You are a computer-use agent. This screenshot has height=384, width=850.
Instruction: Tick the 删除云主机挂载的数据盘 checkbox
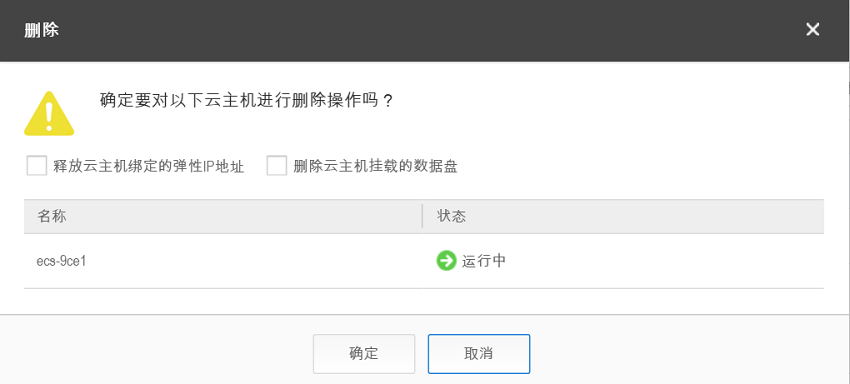(276, 166)
